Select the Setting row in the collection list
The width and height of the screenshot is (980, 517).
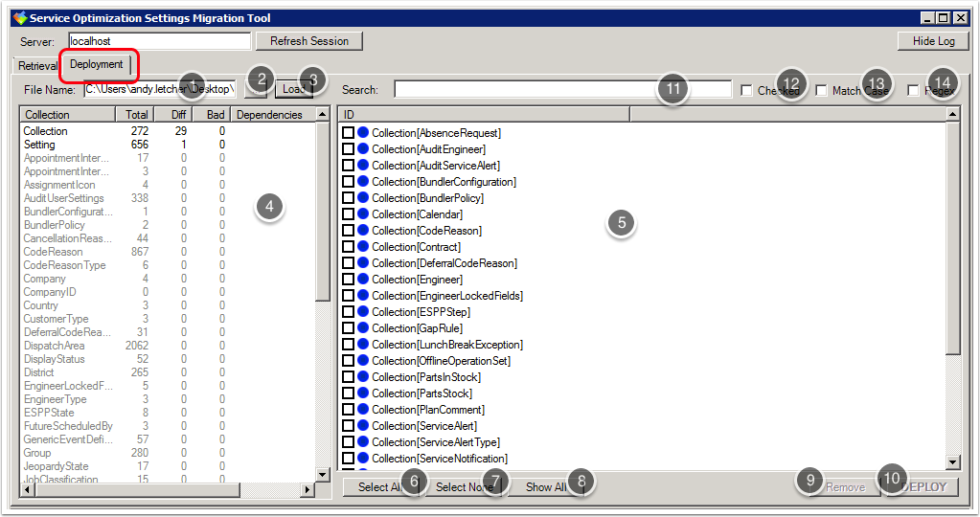pyautogui.click(x=40, y=145)
